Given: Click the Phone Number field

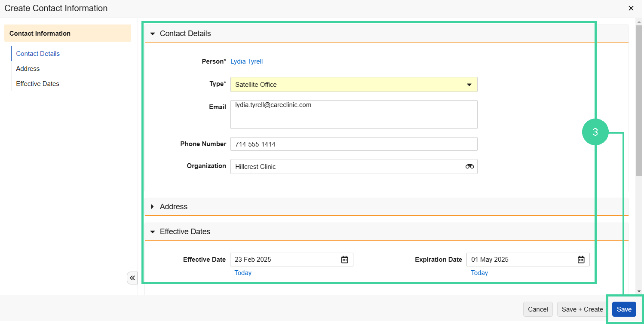Looking at the screenshot, I should (354, 144).
